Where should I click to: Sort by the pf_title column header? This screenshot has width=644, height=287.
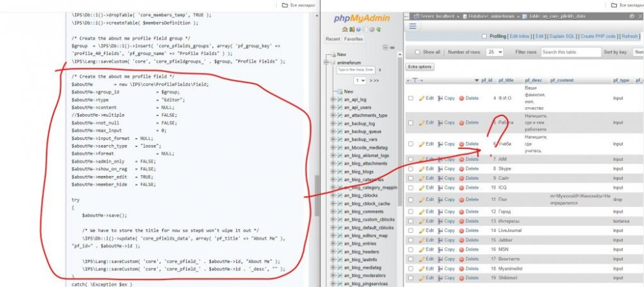[x=506, y=81]
